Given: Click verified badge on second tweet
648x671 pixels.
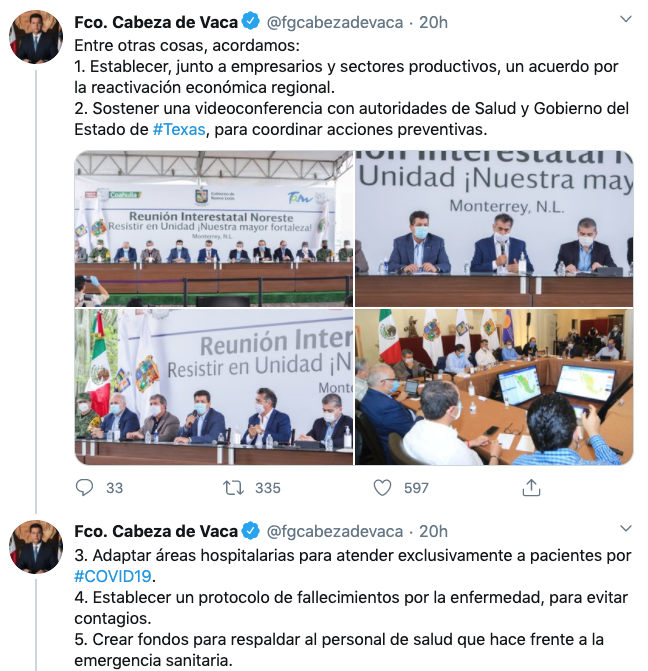Looking at the screenshot, I should (x=251, y=531).
